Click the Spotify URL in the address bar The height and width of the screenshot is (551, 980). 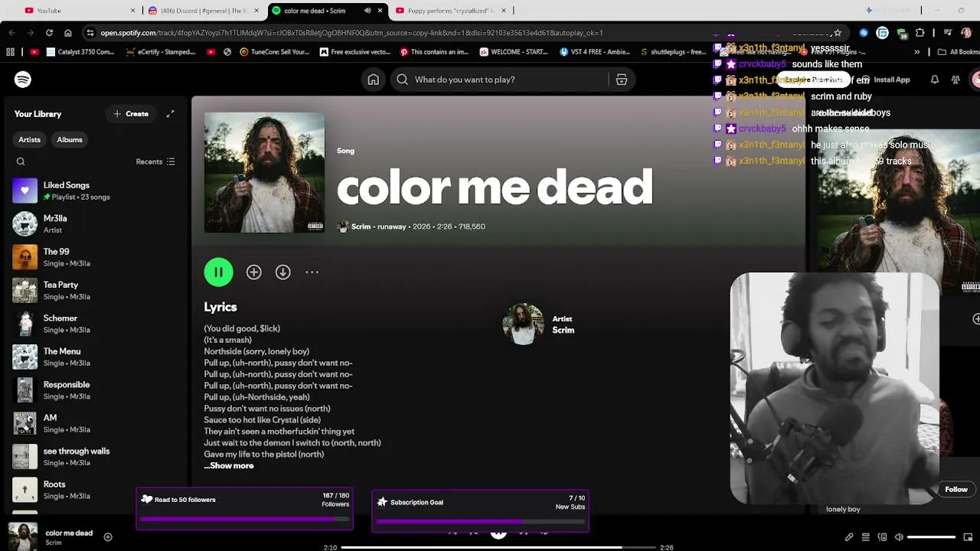pos(351,33)
